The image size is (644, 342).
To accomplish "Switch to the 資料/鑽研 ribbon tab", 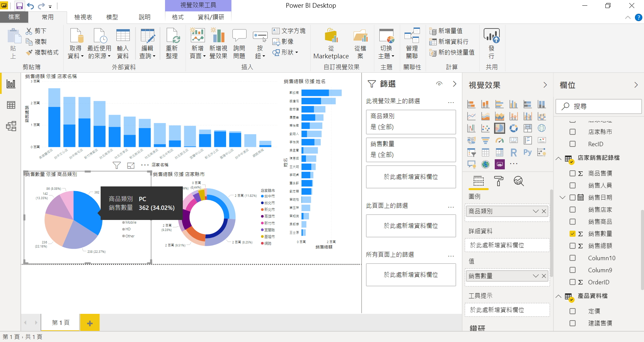I will pos(211,17).
